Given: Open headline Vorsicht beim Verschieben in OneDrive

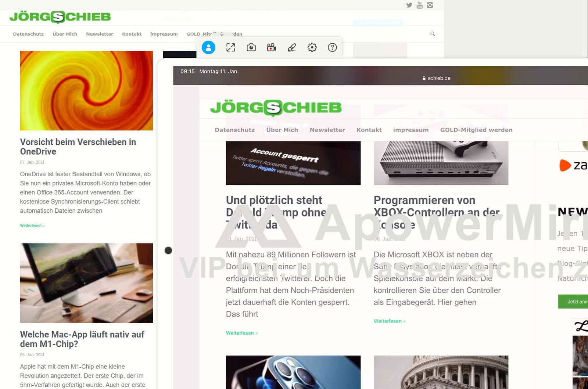Looking at the screenshot, I should pyautogui.click(x=78, y=147).
